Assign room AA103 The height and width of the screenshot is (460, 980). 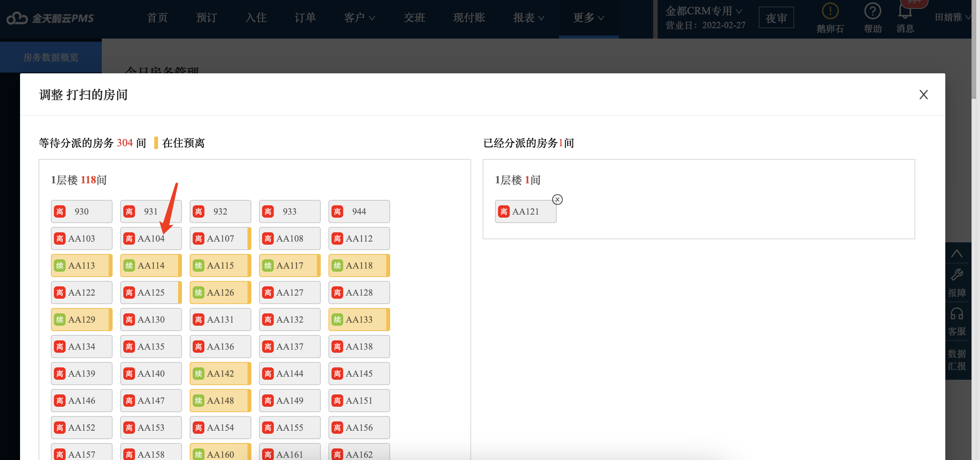[x=82, y=238]
